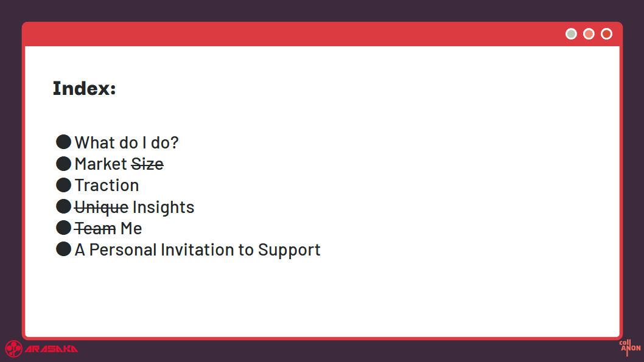644x362 pixels.
Task: Click the Arasaka circular emblem logo
Action: 13,348
